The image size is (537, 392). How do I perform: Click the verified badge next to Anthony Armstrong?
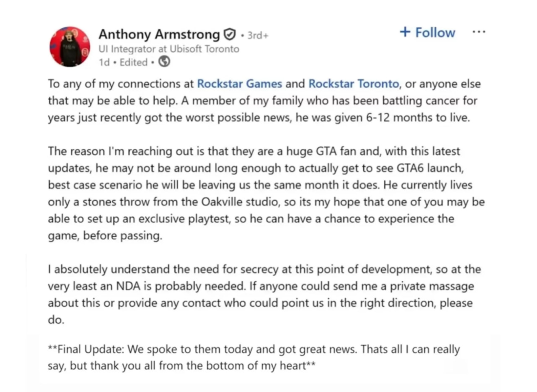[x=230, y=34]
